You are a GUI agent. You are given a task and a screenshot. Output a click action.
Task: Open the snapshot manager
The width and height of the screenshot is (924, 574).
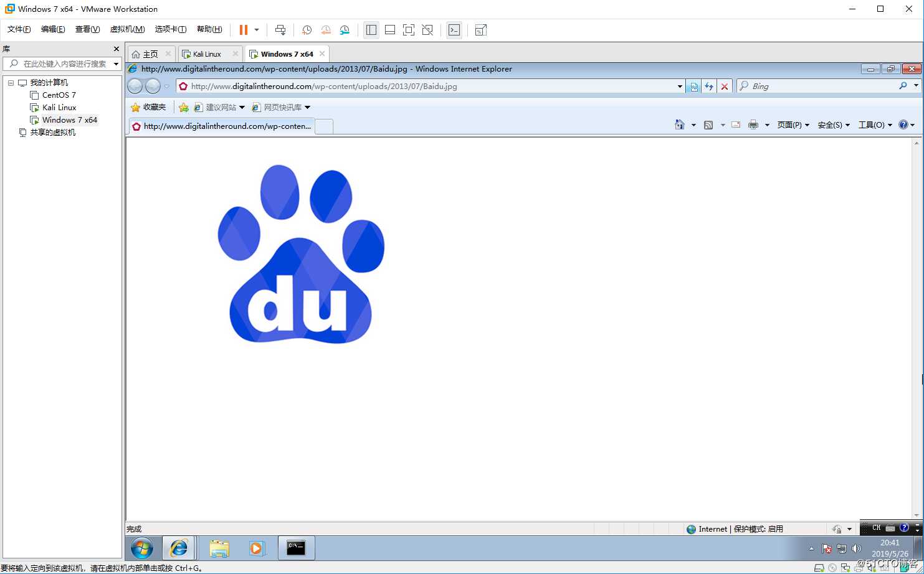click(x=345, y=30)
